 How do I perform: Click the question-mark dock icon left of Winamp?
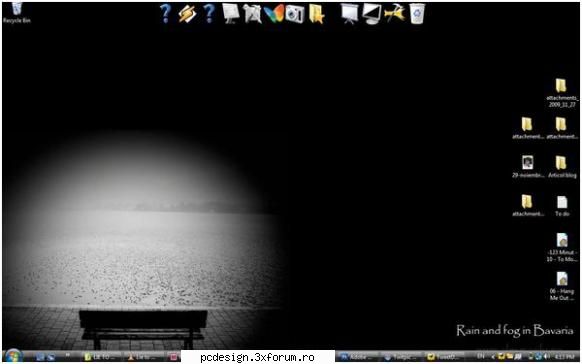click(166, 14)
